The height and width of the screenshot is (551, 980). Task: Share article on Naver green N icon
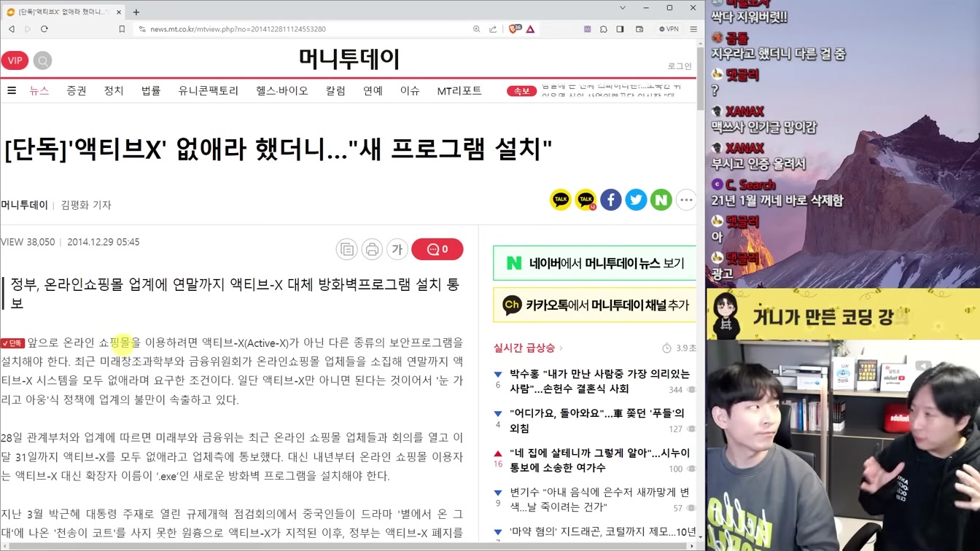click(661, 200)
